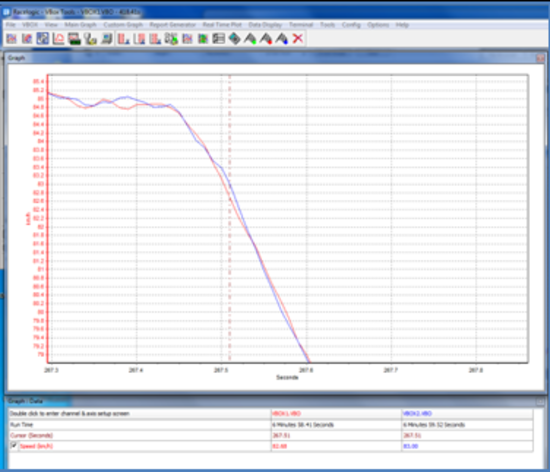Click the Run Time row label
The image size is (550, 472).
[x=21, y=424]
